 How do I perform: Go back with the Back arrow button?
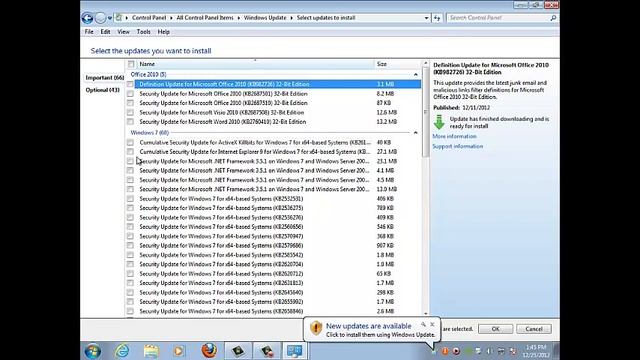87,18
